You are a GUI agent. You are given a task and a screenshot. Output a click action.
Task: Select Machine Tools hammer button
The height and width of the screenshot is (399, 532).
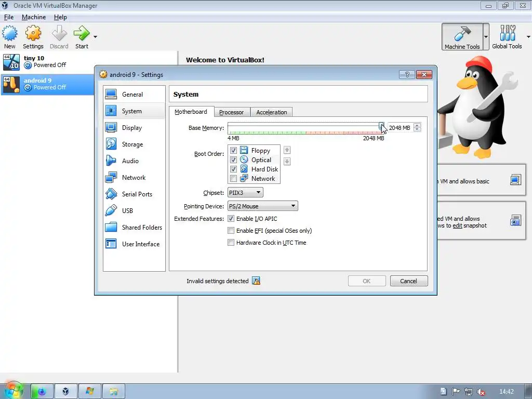point(462,37)
